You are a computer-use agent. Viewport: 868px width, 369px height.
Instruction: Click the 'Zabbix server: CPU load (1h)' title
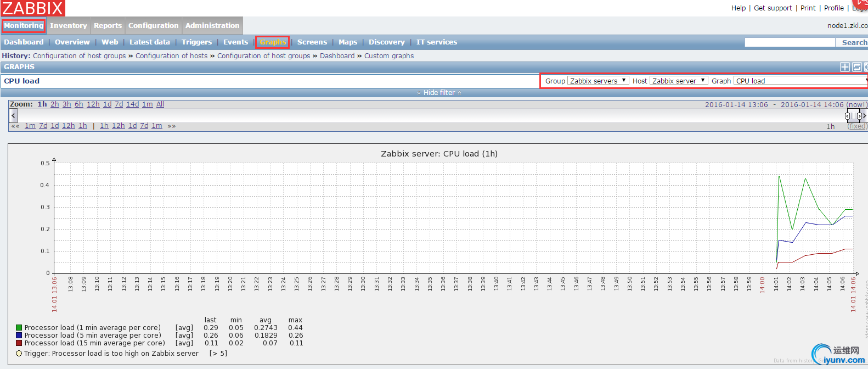[439, 154]
